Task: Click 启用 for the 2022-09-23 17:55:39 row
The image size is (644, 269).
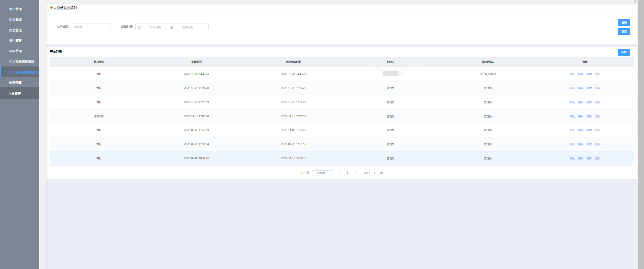Action: pyautogui.click(x=598, y=130)
